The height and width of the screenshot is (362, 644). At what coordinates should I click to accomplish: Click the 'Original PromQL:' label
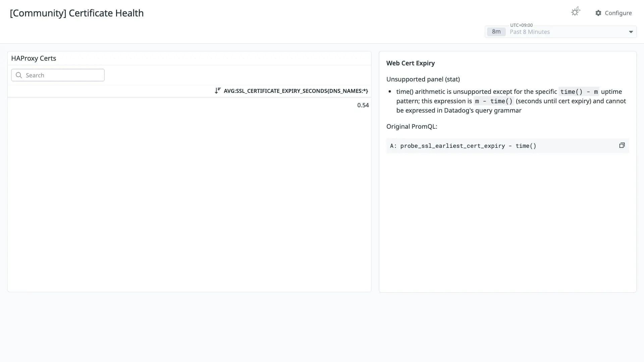pyautogui.click(x=412, y=127)
